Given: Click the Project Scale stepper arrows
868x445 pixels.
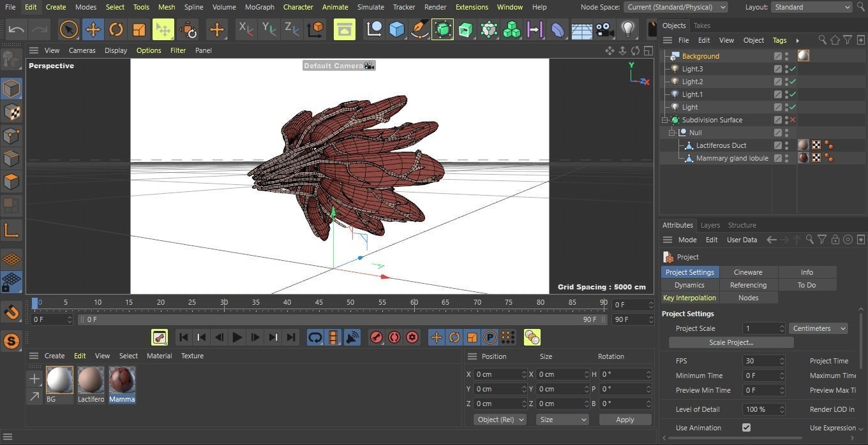Looking at the screenshot, I should 782,328.
